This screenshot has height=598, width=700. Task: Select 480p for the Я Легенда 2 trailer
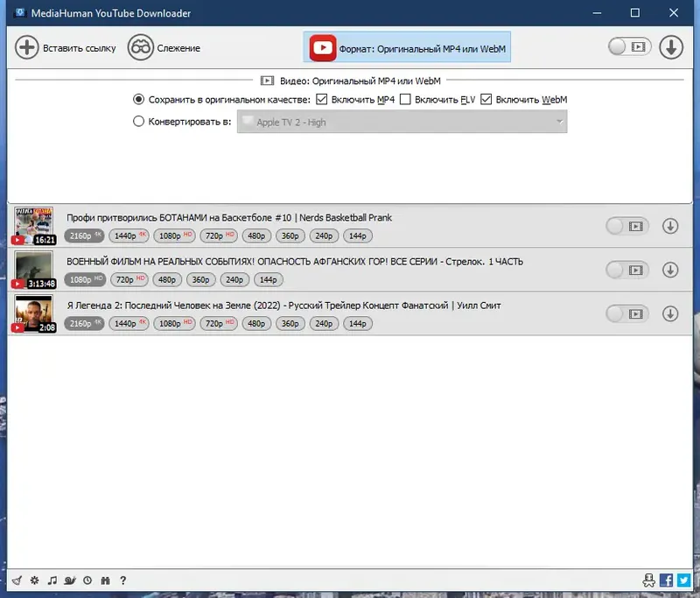click(x=256, y=323)
